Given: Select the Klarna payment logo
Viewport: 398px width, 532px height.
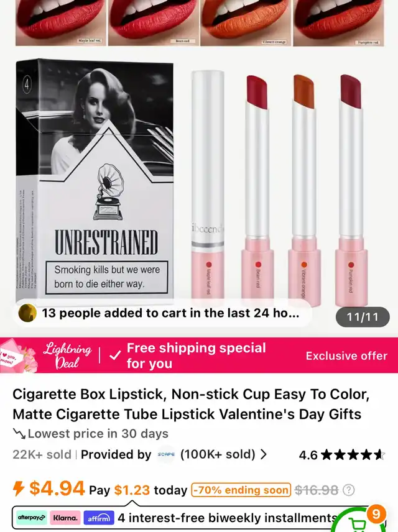Looking at the screenshot, I should (65, 518).
